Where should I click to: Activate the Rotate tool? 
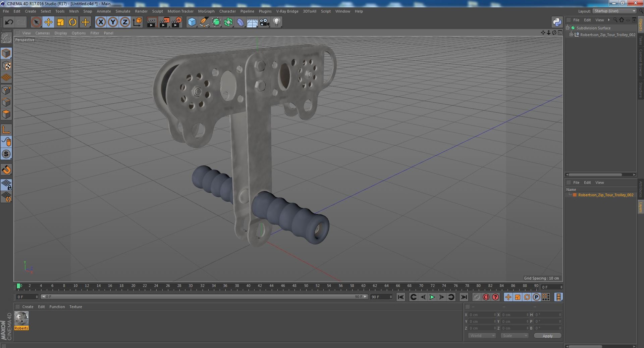(72, 22)
